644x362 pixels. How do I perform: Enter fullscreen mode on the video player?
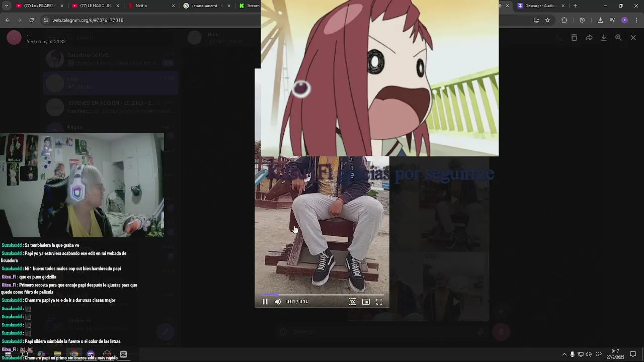point(379,302)
